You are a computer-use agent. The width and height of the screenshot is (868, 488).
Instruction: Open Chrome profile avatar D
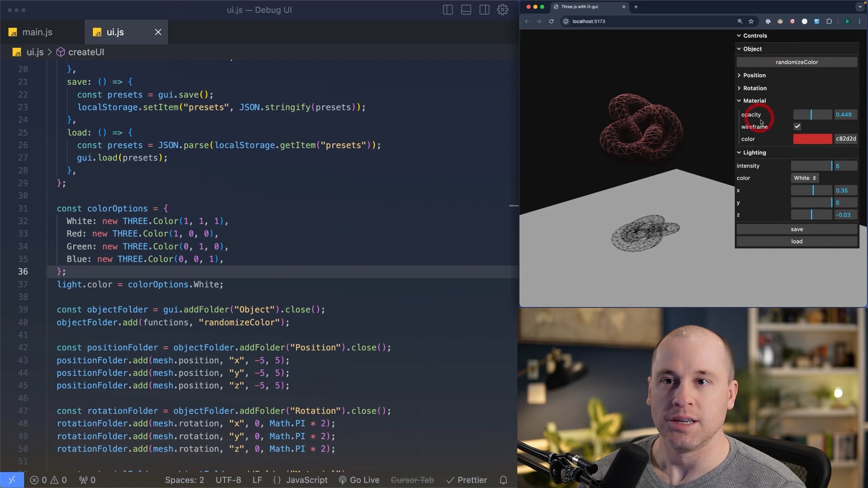pyautogui.click(x=847, y=21)
